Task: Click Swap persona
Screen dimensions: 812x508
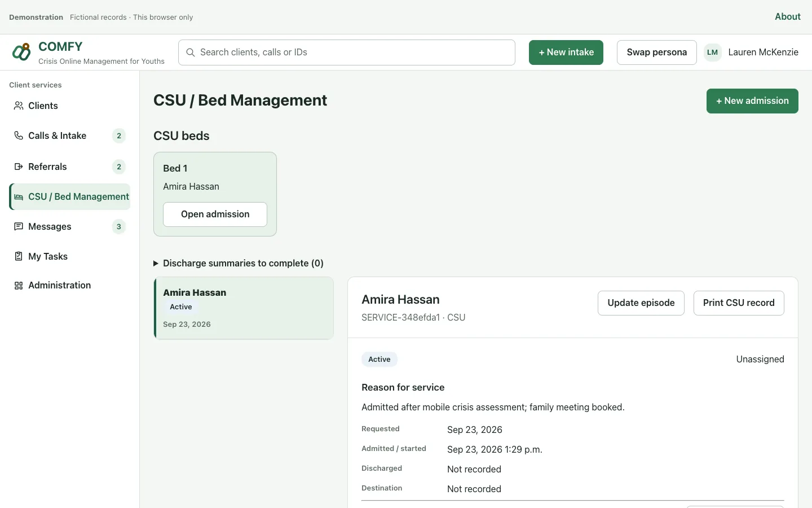Action: (x=657, y=52)
